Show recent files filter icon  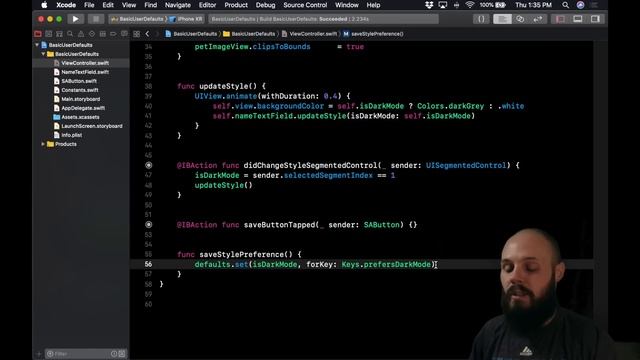coord(114,354)
